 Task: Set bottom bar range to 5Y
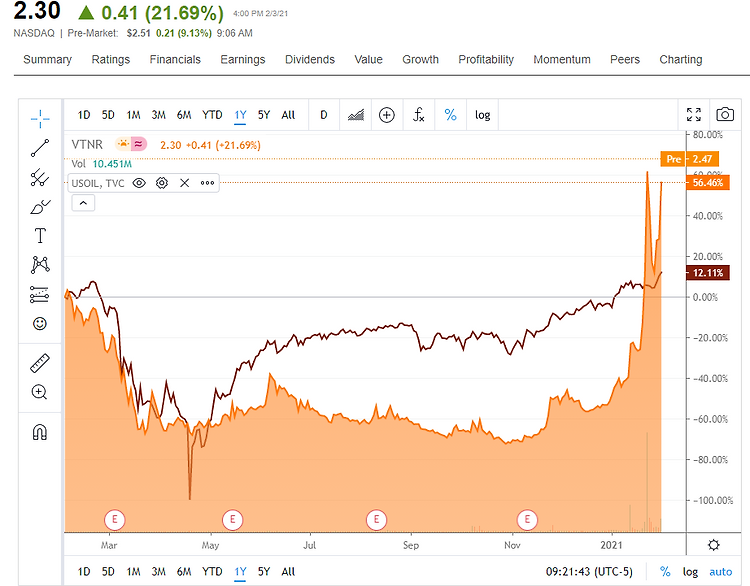coord(264,572)
